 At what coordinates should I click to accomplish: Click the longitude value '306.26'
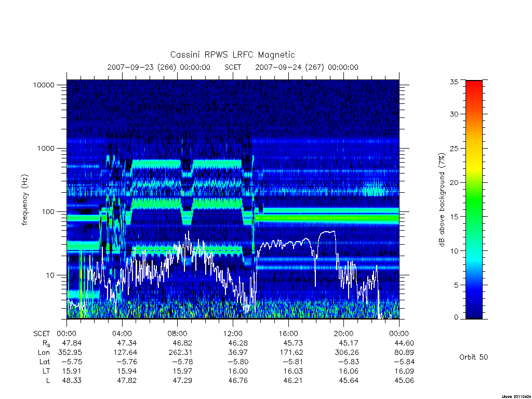(347, 353)
